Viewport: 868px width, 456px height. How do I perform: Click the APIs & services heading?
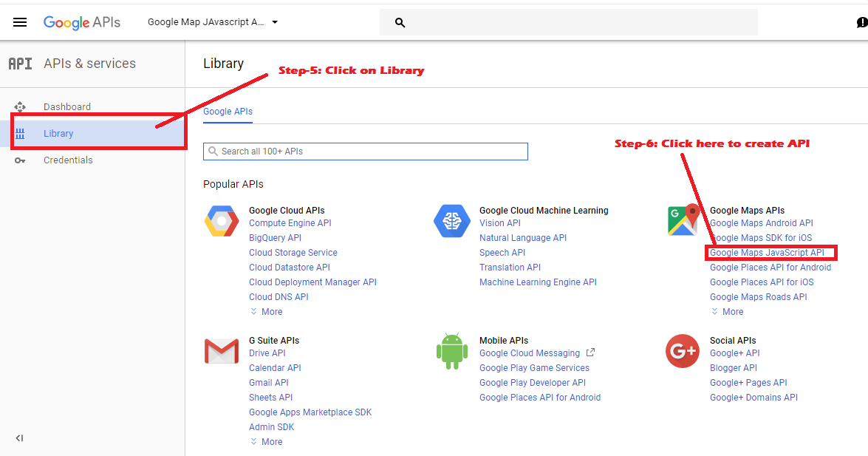pos(89,64)
